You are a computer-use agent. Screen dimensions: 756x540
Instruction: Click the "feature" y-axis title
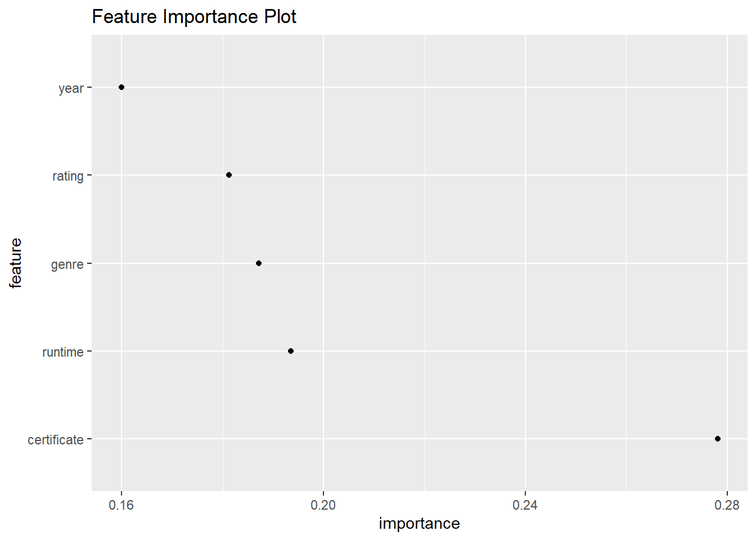pos(16,263)
